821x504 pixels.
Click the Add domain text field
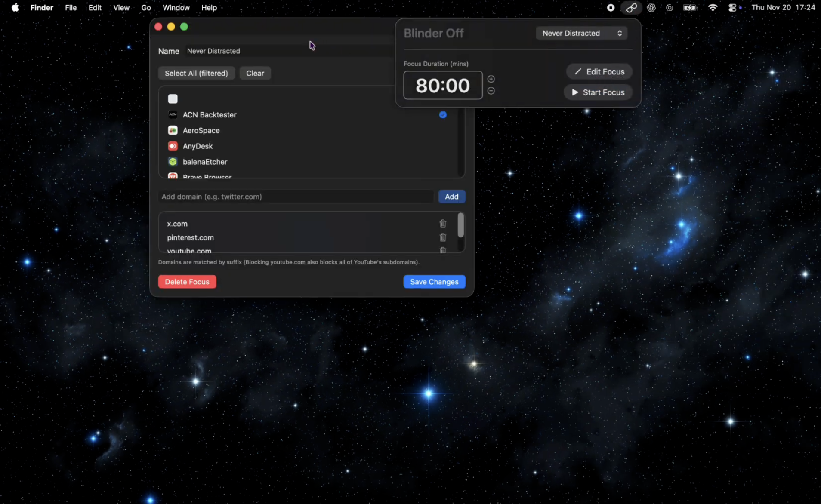click(296, 197)
